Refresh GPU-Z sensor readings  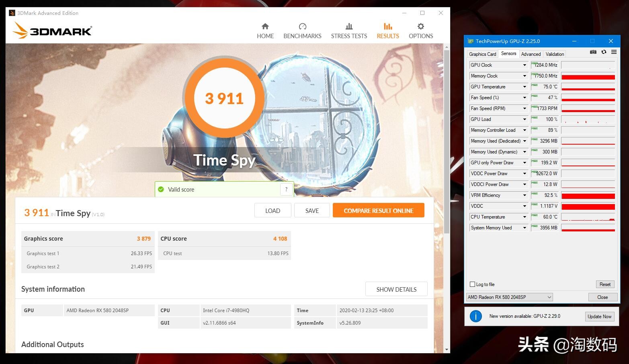click(604, 52)
